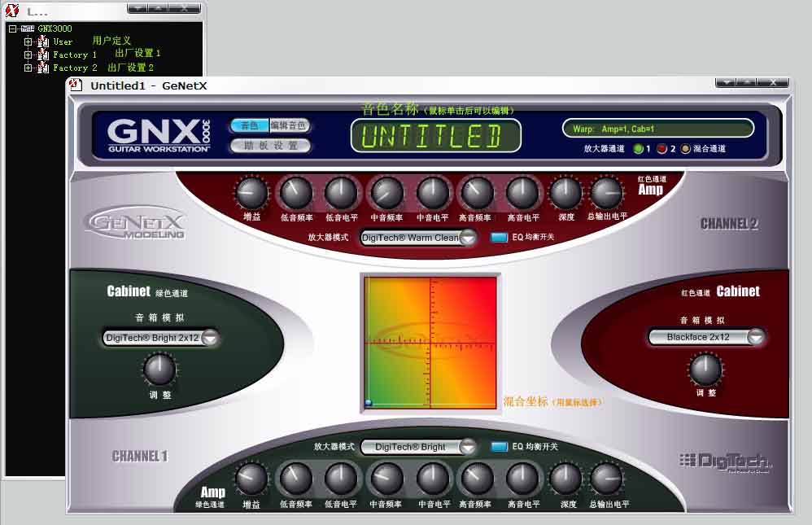Collapse the GNX3000 root node
The height and width of the screenshot is (525, 812).
12,29
